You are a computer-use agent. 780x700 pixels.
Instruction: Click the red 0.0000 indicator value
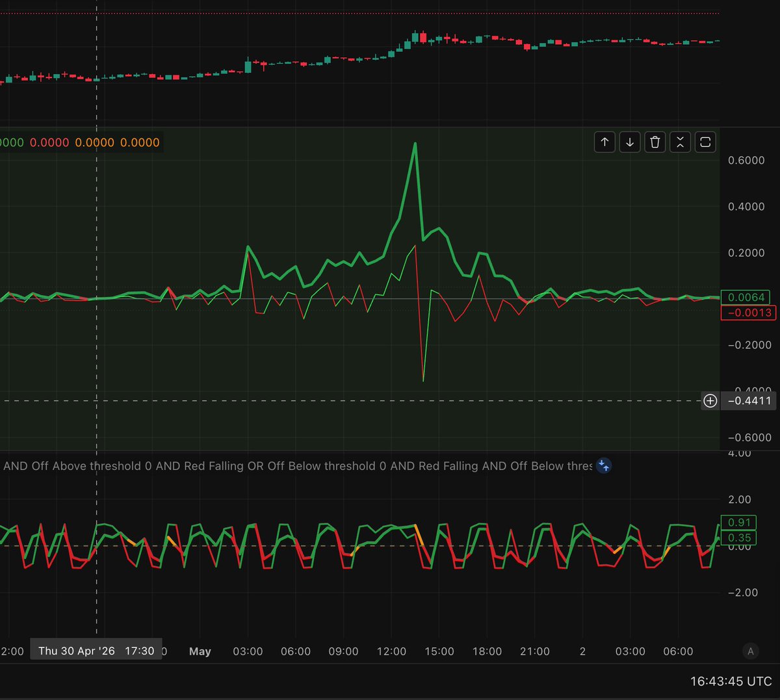point(49,142)
